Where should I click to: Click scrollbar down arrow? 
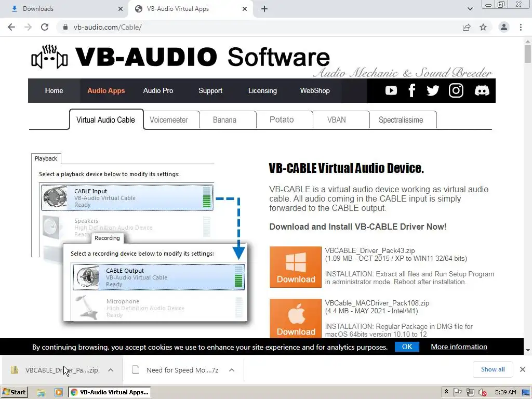point(528,350)
